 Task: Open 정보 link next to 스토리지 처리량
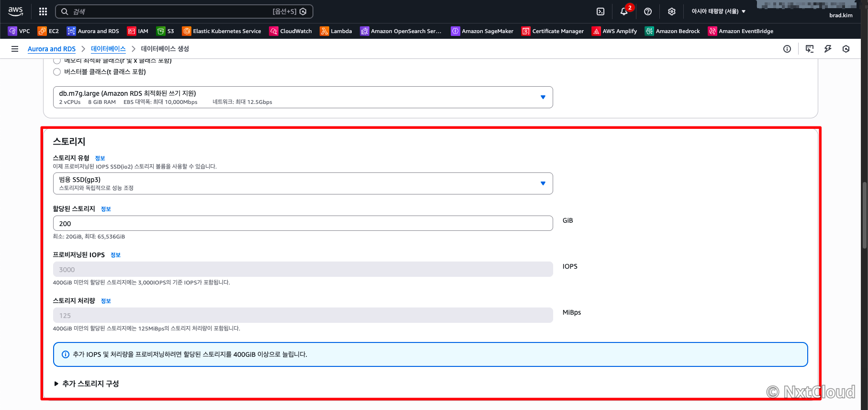click(x=106, y=301)
